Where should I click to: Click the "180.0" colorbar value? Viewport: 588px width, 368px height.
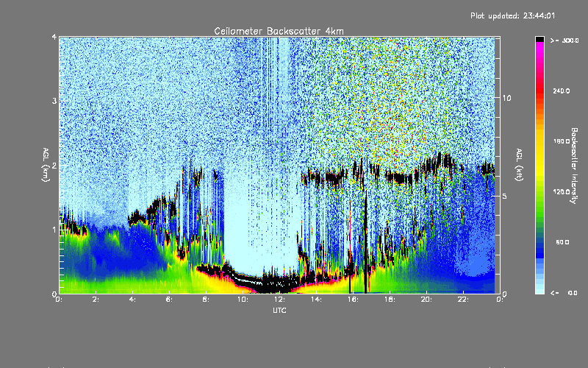[x=562, y=141]
